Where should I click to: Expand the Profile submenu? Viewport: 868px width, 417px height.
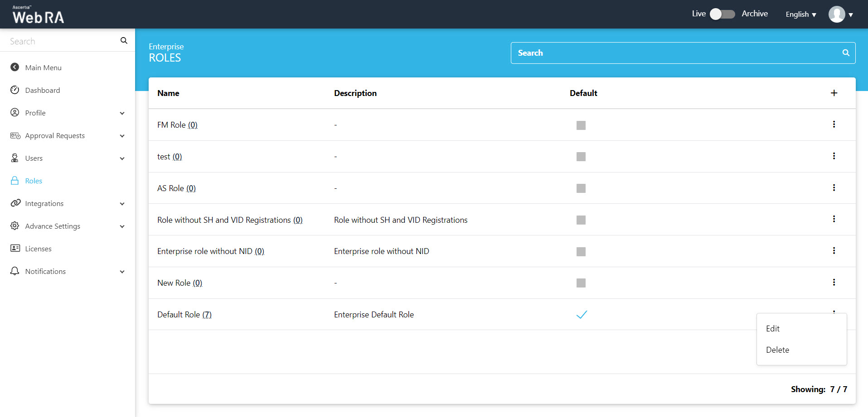click(x=122, y=113)
